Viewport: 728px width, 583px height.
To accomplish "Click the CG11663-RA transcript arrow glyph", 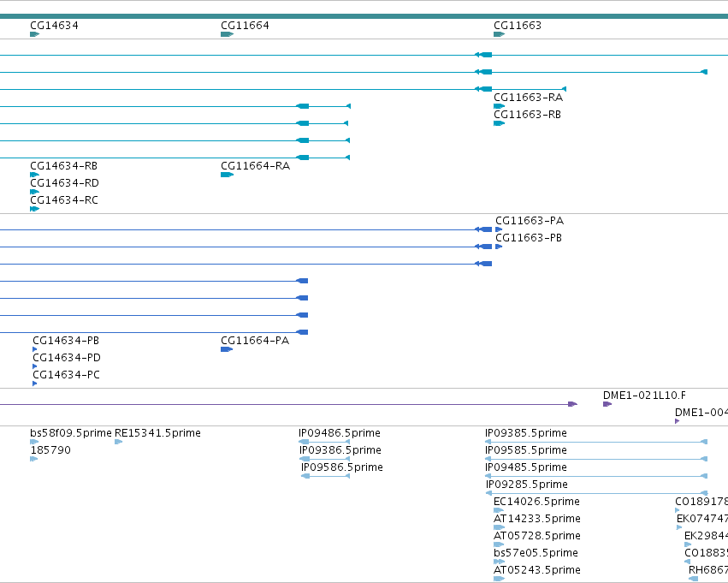I will pos(499,106).
